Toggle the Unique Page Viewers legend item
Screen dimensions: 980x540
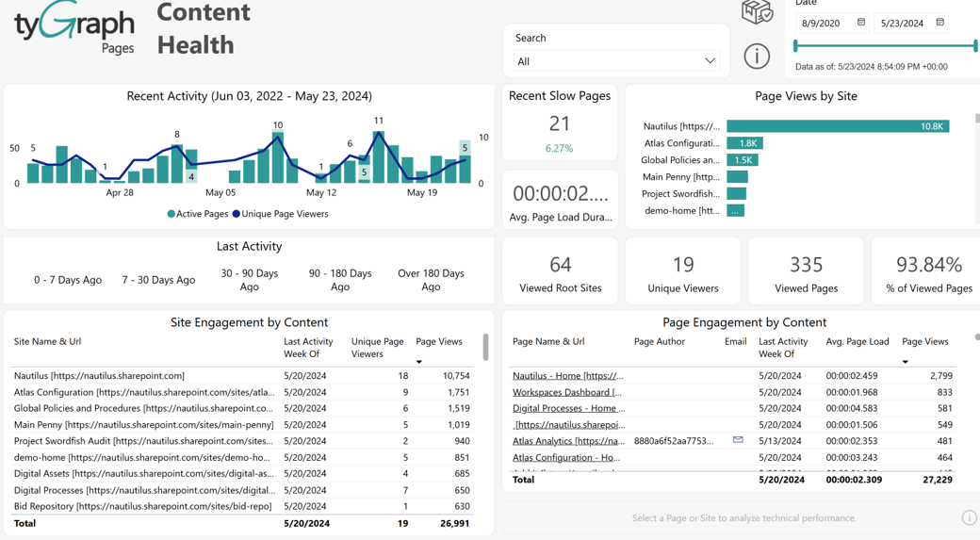[280, 214]
